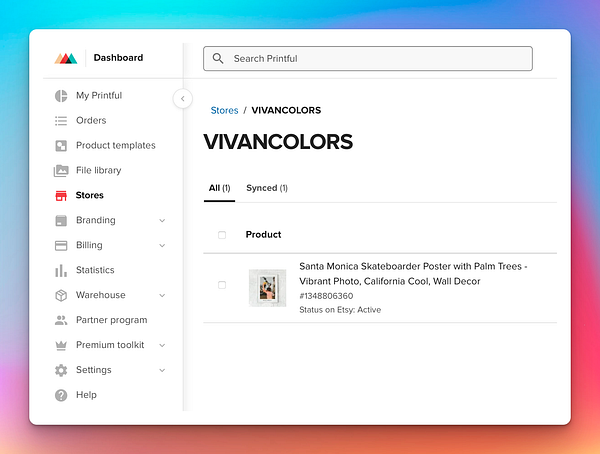Go to Product templates
The height and width of the screenshot is (454, 600).
[116, 145]
